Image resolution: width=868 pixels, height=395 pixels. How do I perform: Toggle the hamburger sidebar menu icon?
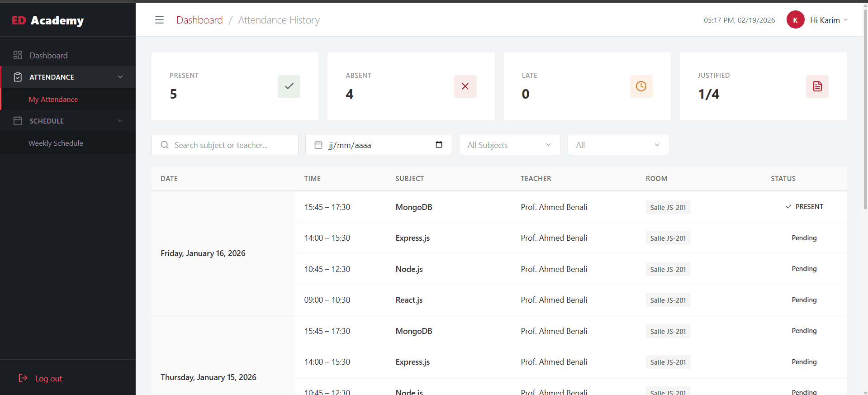click(159, 20)
